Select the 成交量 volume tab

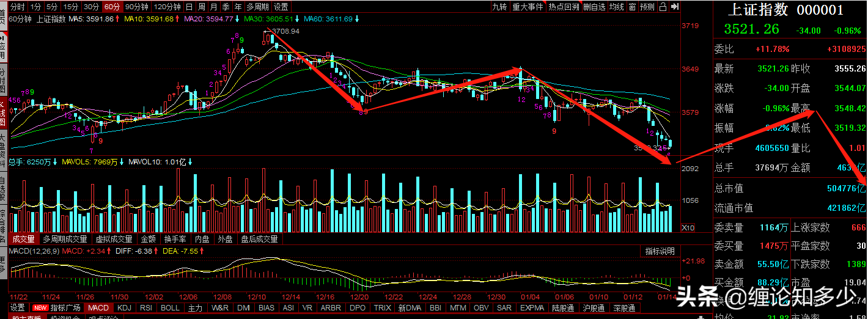(24, 239)
